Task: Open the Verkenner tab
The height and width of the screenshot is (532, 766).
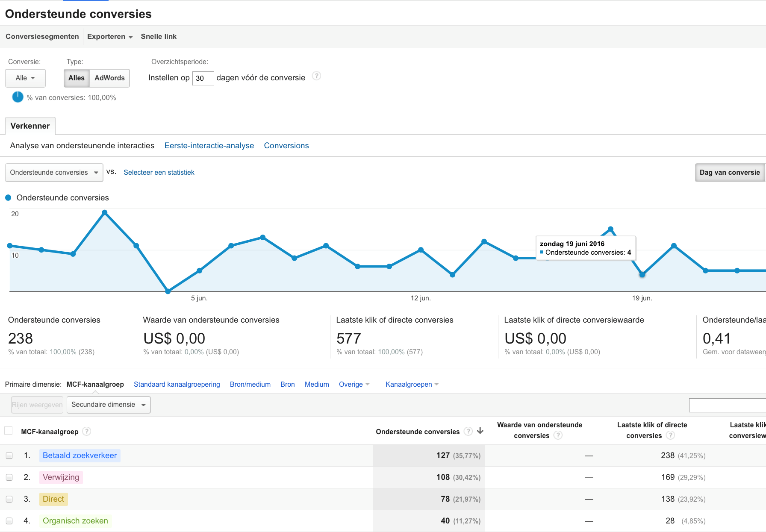Action: pos(30,126)
